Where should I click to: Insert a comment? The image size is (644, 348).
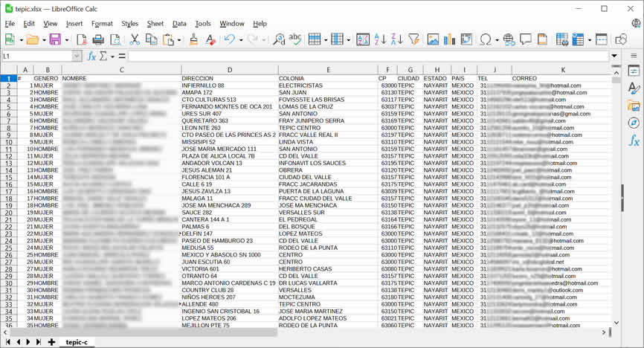coord(526,39)
